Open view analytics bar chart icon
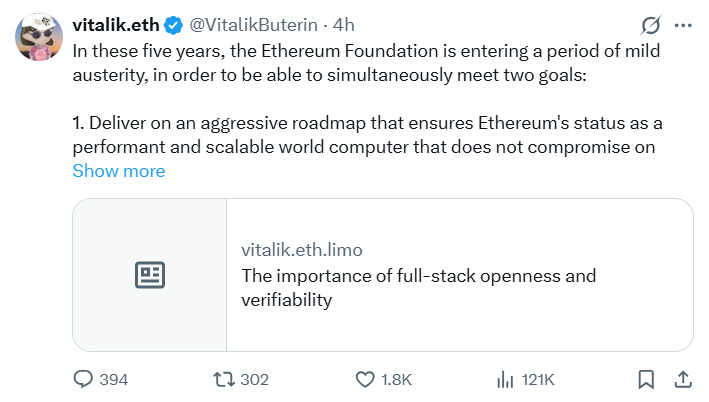 506,379
